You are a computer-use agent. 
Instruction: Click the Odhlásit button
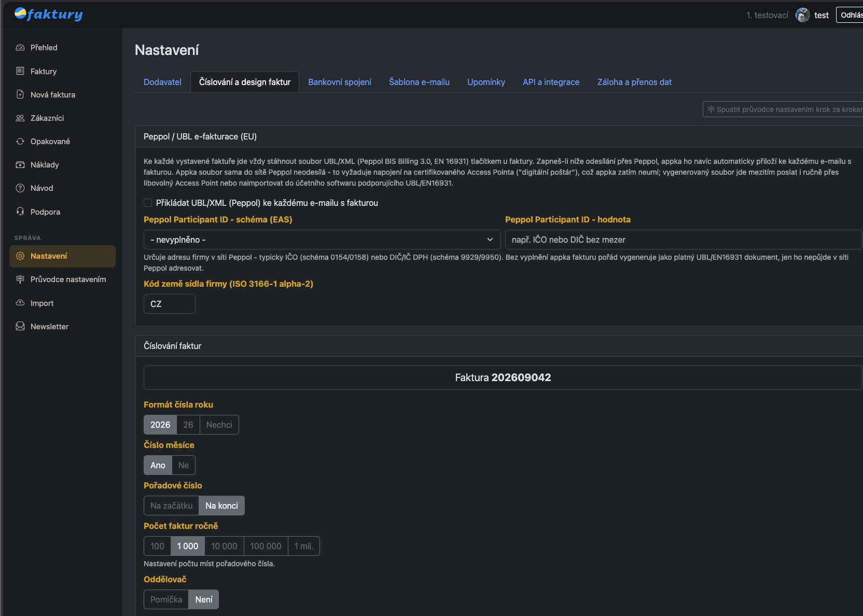[x=850, y=15]
